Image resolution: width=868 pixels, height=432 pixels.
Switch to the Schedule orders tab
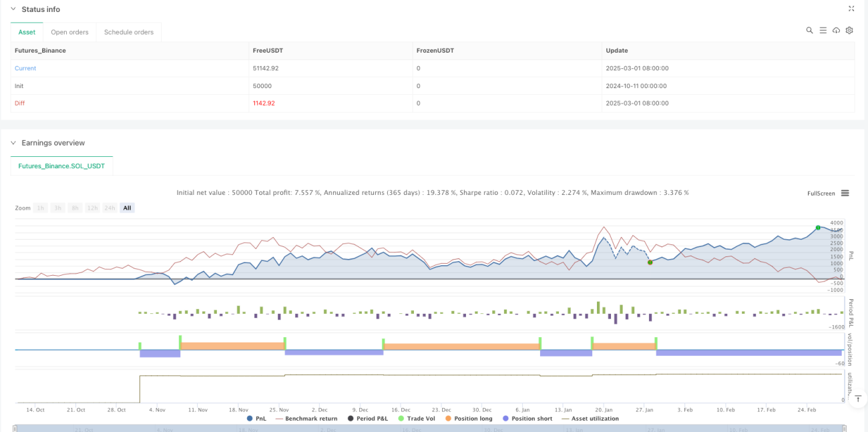click(x=129, y=32)
